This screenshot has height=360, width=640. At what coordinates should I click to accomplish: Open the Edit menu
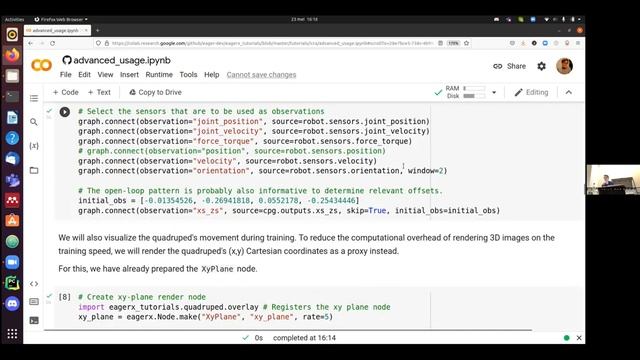84,75
